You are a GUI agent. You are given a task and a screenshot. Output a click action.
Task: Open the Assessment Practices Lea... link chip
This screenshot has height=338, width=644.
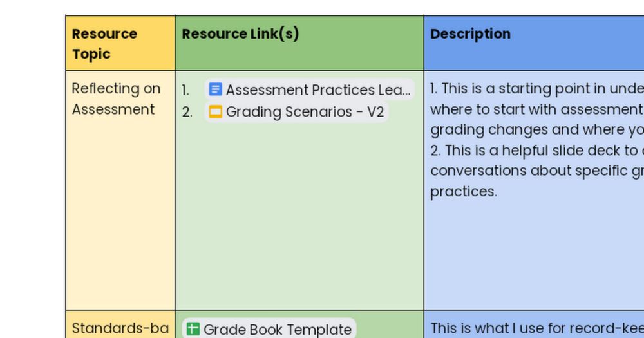point(317,89)
